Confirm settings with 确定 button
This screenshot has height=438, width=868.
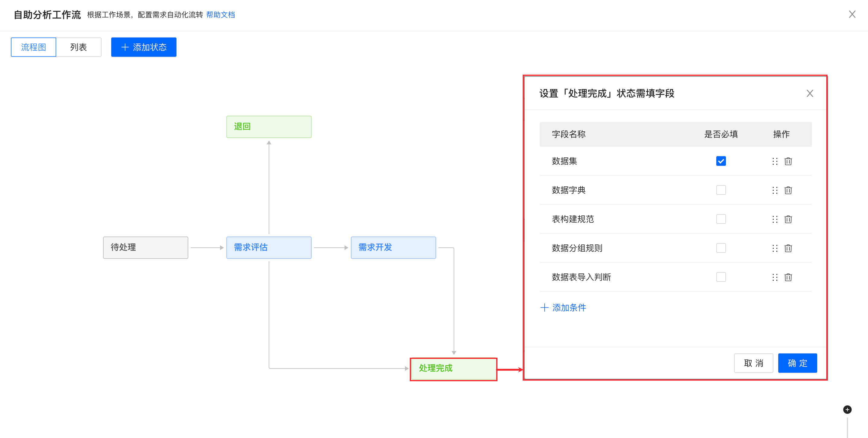click(797, 363)
